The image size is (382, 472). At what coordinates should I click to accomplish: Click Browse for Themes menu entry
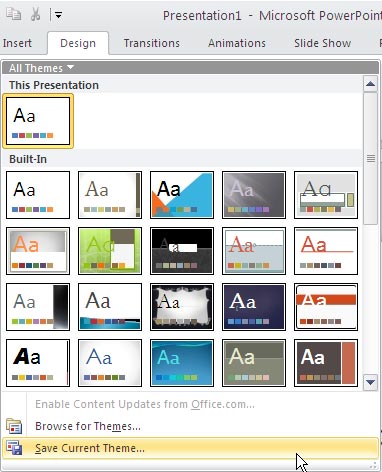[x=190, y=426]
